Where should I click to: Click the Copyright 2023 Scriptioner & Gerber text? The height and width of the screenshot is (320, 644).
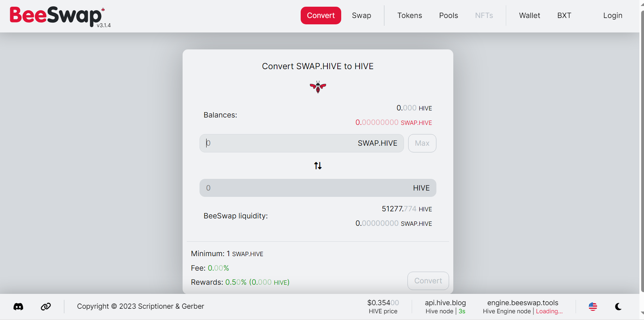pyautogui.click(x=141, y=306)
